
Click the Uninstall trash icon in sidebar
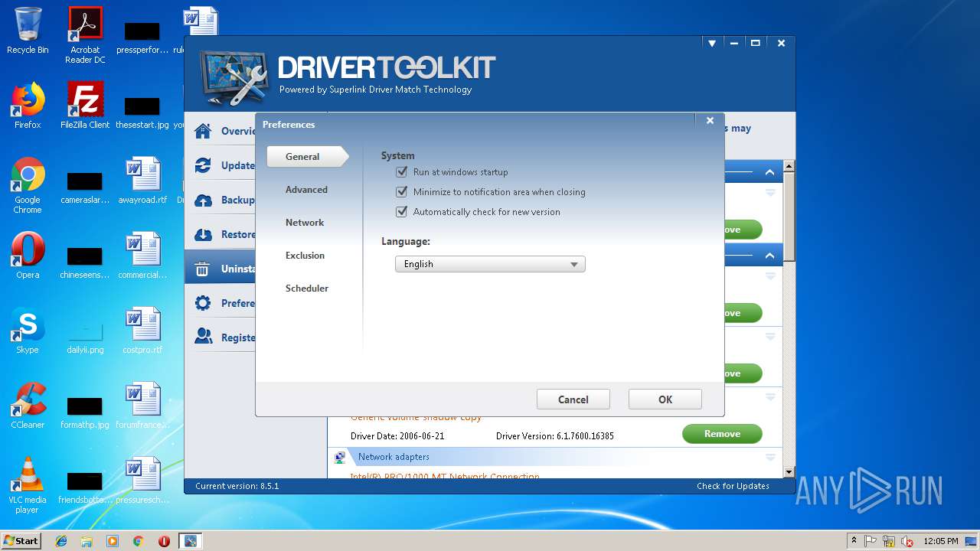(x=203, y=269)
